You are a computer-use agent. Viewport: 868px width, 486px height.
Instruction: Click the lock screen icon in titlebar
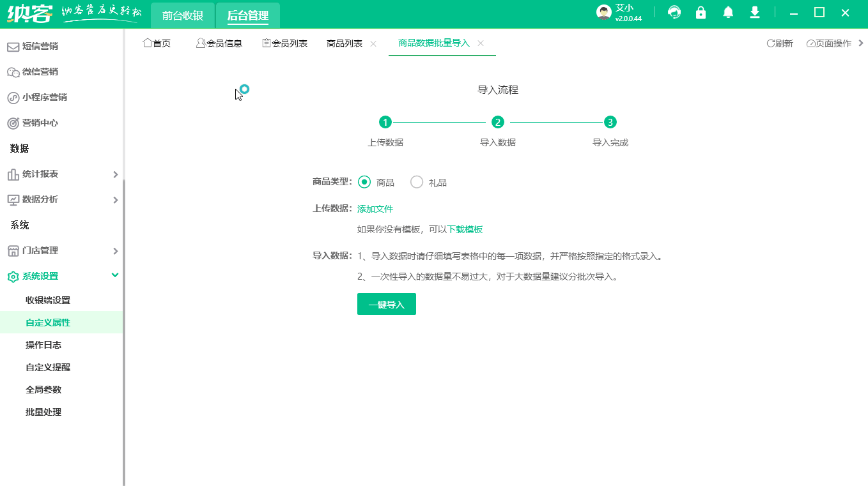(x=701, y=13)
